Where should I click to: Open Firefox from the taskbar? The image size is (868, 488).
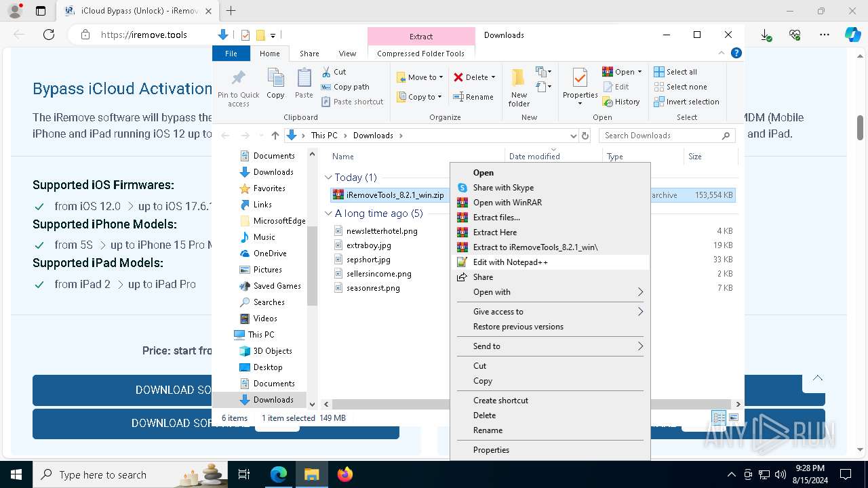[345, 474]
